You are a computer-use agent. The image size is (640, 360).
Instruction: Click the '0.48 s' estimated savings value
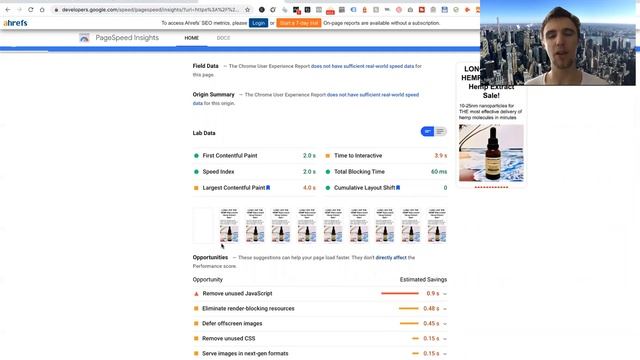pos(431,309)
